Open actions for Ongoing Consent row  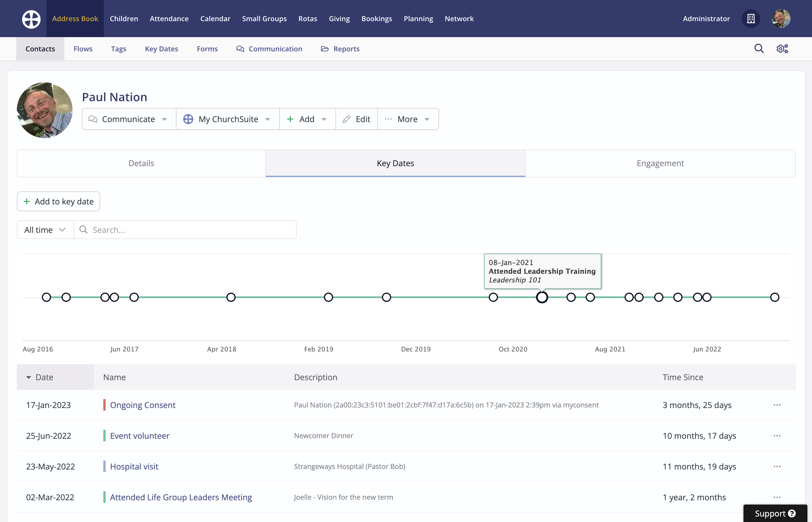click(777, 405)
